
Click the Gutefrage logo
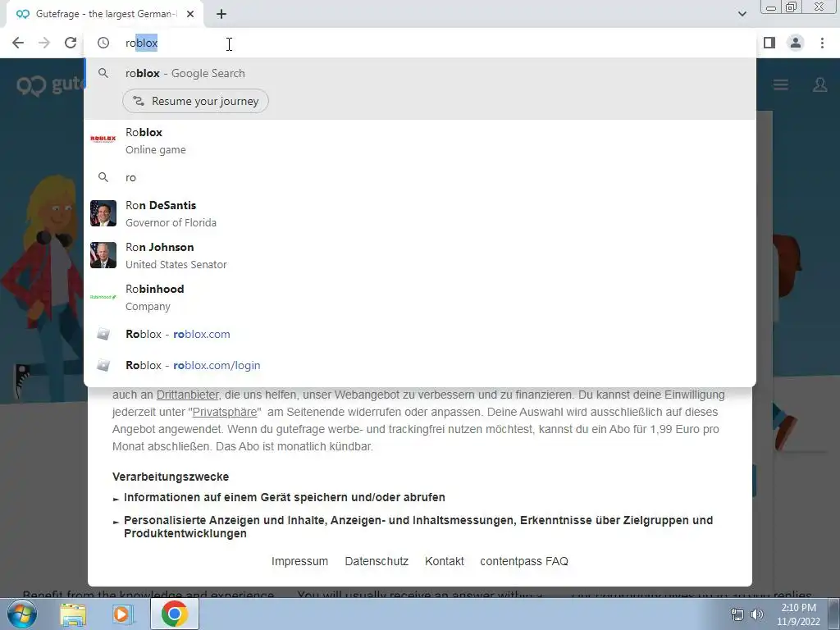50,84
